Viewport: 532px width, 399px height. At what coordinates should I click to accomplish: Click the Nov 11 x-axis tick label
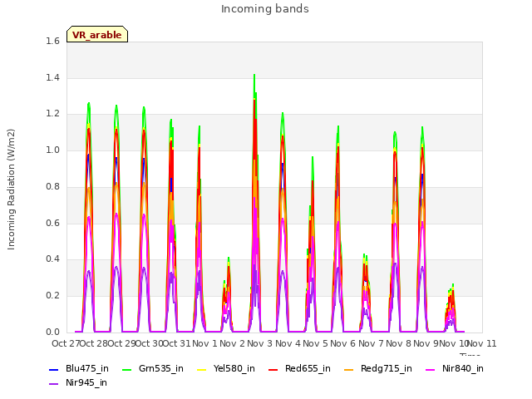(482, 343)
